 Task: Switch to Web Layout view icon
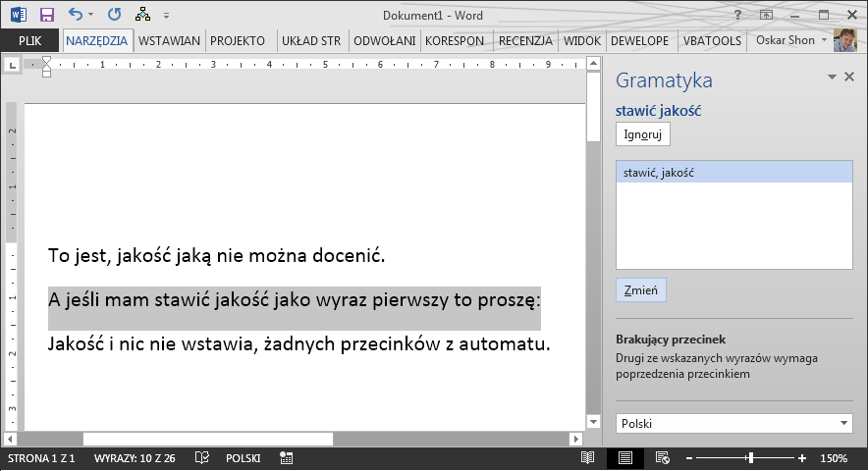coord(663,457)
